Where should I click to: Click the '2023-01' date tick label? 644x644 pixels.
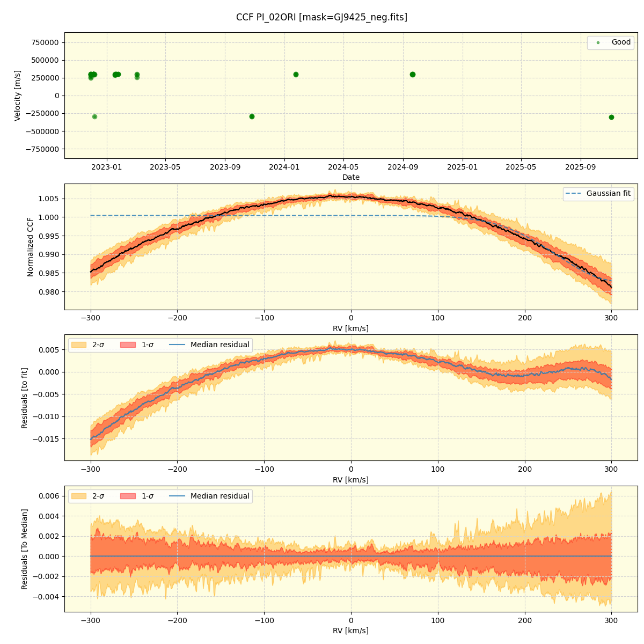[x=106, y=167]
